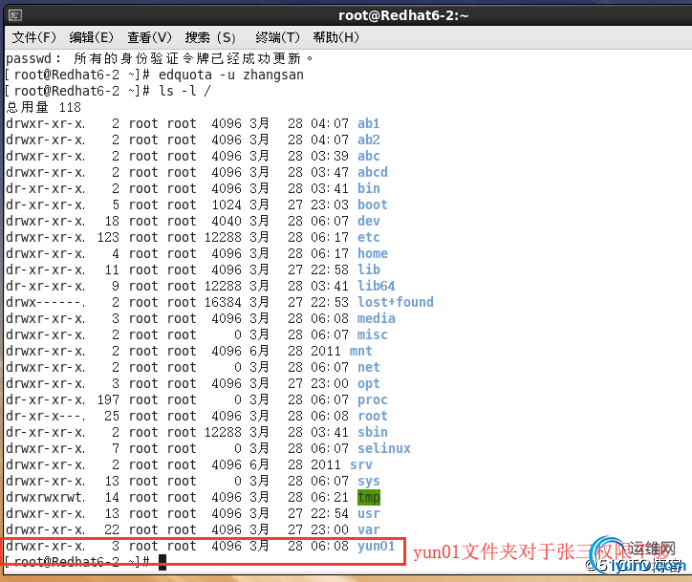Screen dimensions: 692x582
Task: Select the etc directory name
Action: tap(369, 237)
